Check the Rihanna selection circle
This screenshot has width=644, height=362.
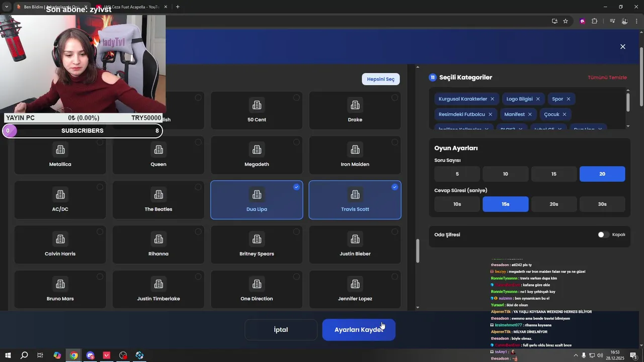(198, 232)
